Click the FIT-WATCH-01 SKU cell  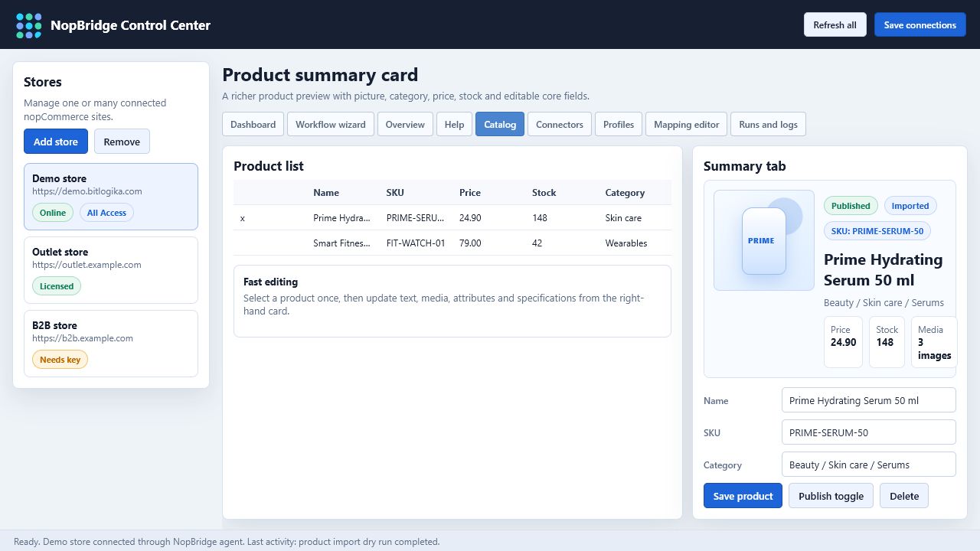(x=416, y=243)
